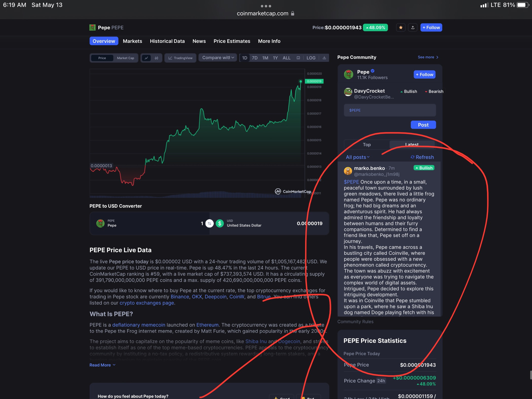Click the 48.09% price change badge

[375, 27]
